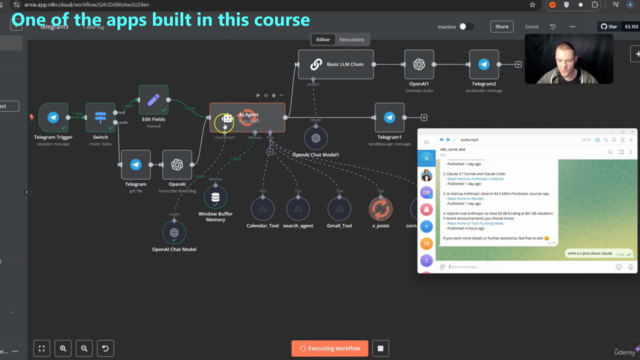
Task: Switch to the Executions tab
Action: click(x=351, y=40)
